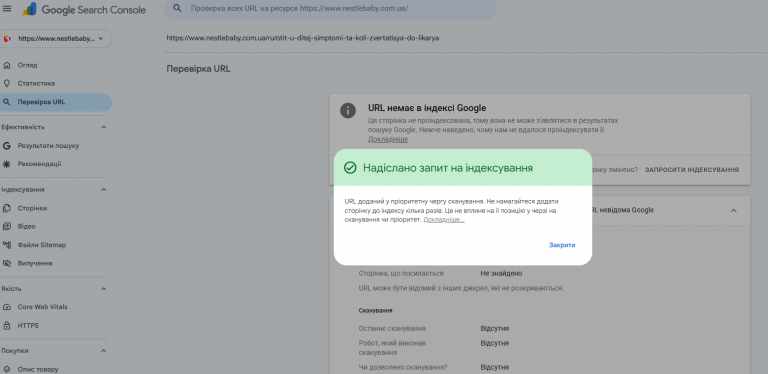
Task: Click the pages icon beside Сторінки
Action: click(7, 208)
